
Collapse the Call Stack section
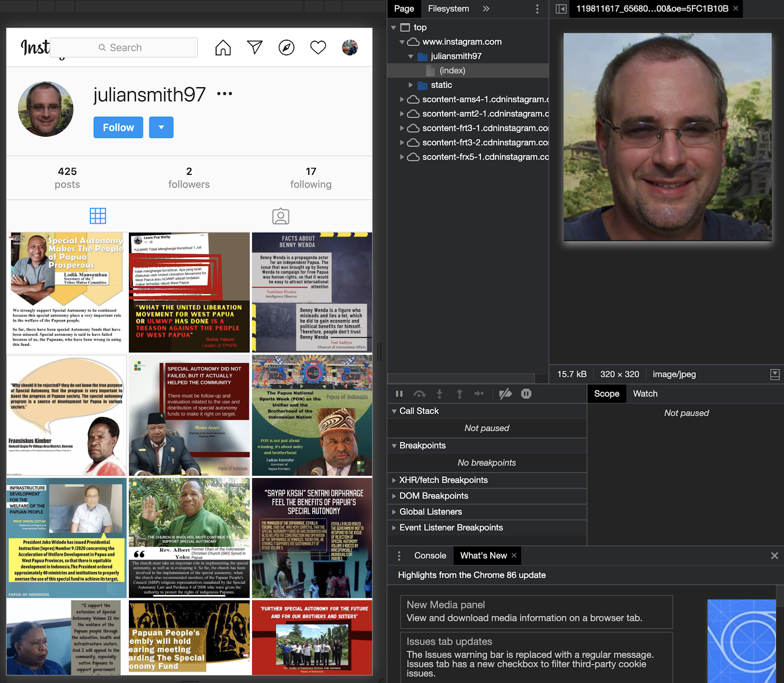(x=487, y=411)
